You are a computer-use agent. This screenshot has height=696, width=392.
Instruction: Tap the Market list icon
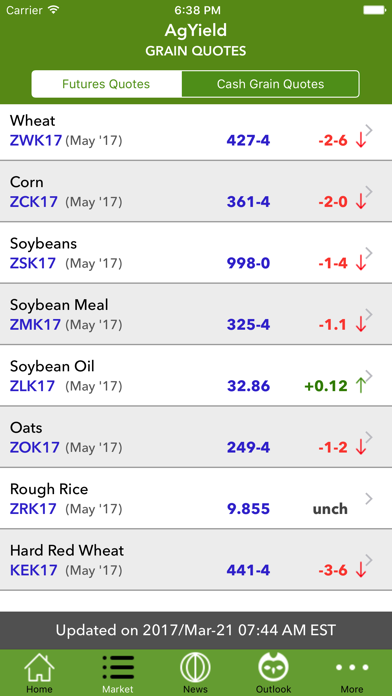point(118,668)
